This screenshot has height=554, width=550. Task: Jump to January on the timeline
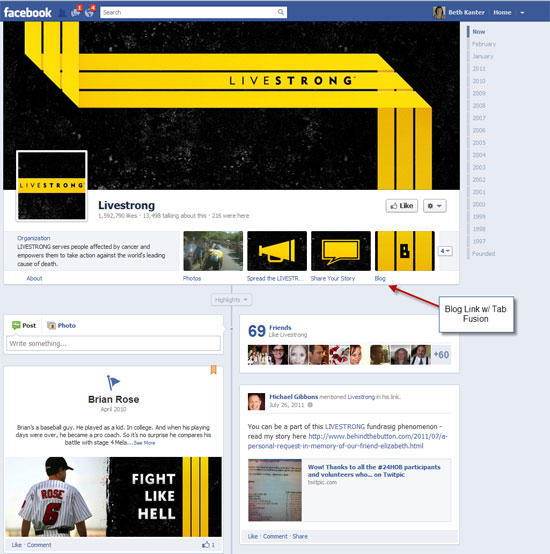click(x=483, y=56)
